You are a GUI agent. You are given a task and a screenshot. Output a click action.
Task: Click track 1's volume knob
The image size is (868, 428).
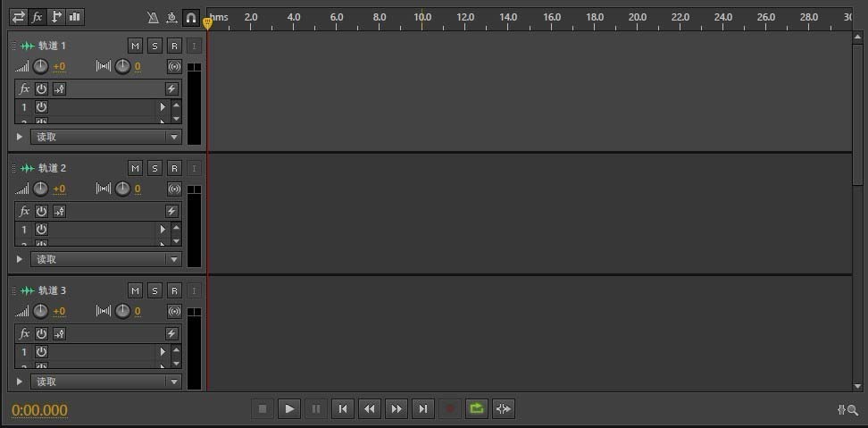pyautogui.click(x=41, y=66)
